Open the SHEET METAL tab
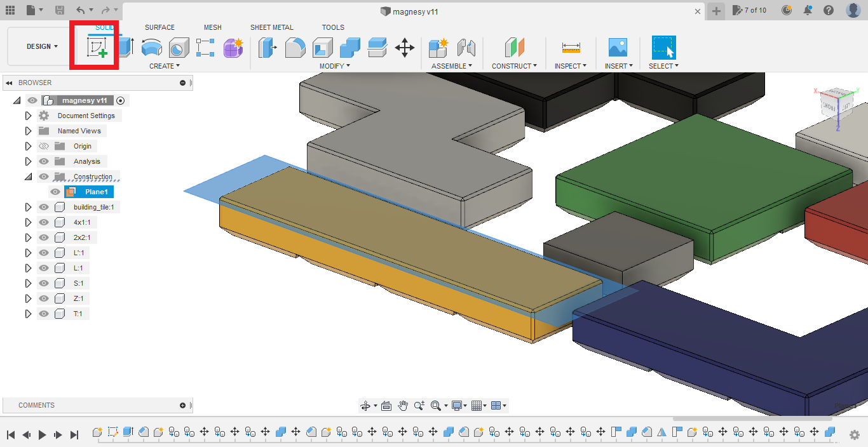 pyautogui.click(x=272, y=27)
